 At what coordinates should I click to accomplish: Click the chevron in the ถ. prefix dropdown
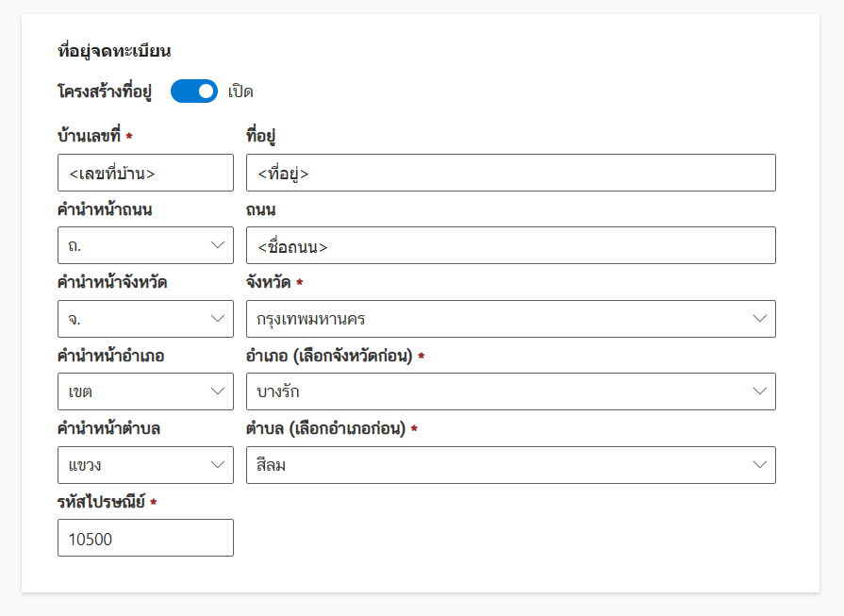218,245
